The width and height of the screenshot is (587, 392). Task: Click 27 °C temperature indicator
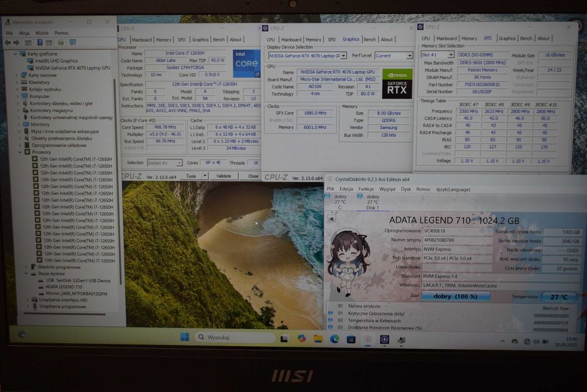point(559,297)
